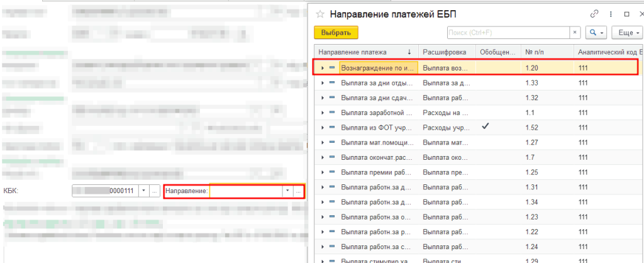644x263 pixels.
Task: Click item icon of Выплата из ФОТ учр... row
Action: tap(332, 127)
